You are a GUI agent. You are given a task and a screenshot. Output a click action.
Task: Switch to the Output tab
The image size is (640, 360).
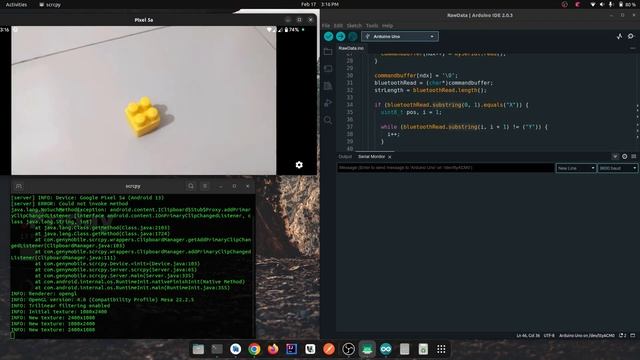345,157
